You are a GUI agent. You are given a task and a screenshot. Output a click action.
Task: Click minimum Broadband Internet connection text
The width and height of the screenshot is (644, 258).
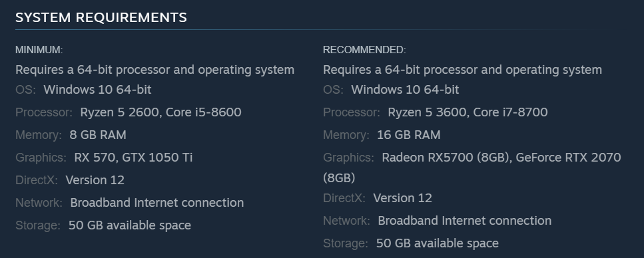point(157,203)
